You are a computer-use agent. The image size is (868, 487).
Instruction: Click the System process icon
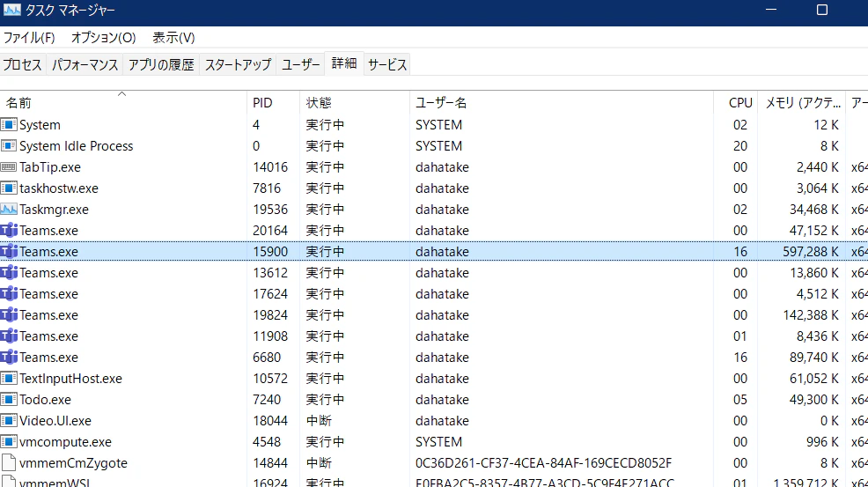[9, 125]
